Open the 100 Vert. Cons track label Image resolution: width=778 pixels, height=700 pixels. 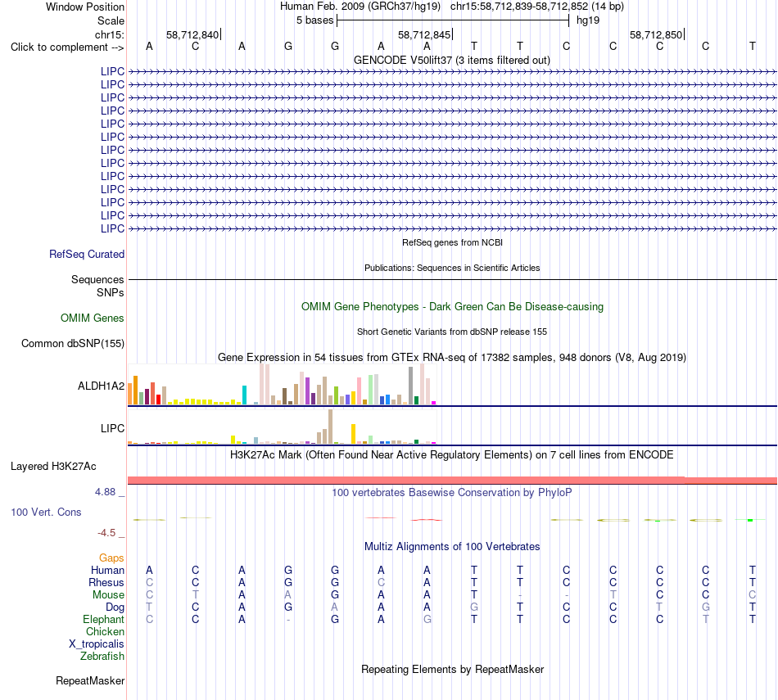pyautogui.click(x=46, y=512)
